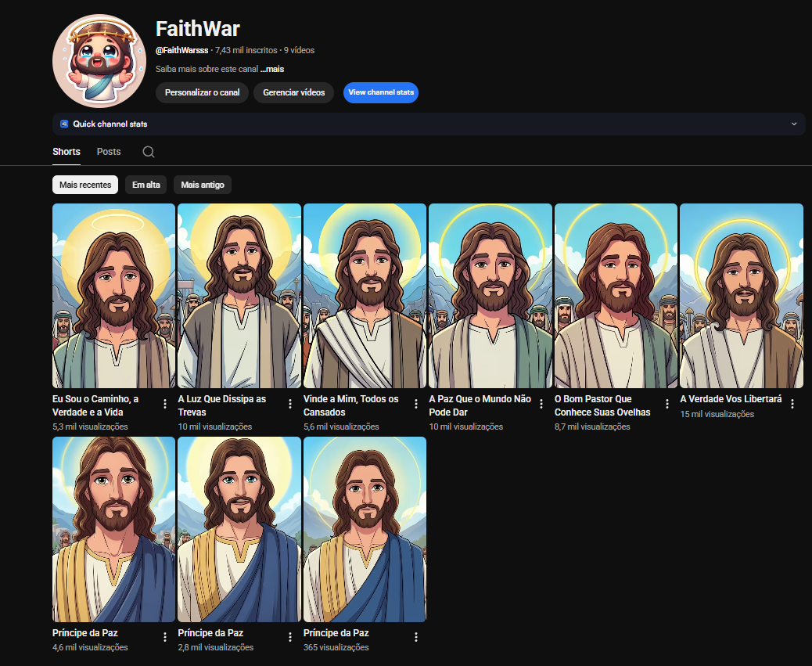Click the Quick channel stats logo icon
This screenshot has width=812, height=666.
64,124
